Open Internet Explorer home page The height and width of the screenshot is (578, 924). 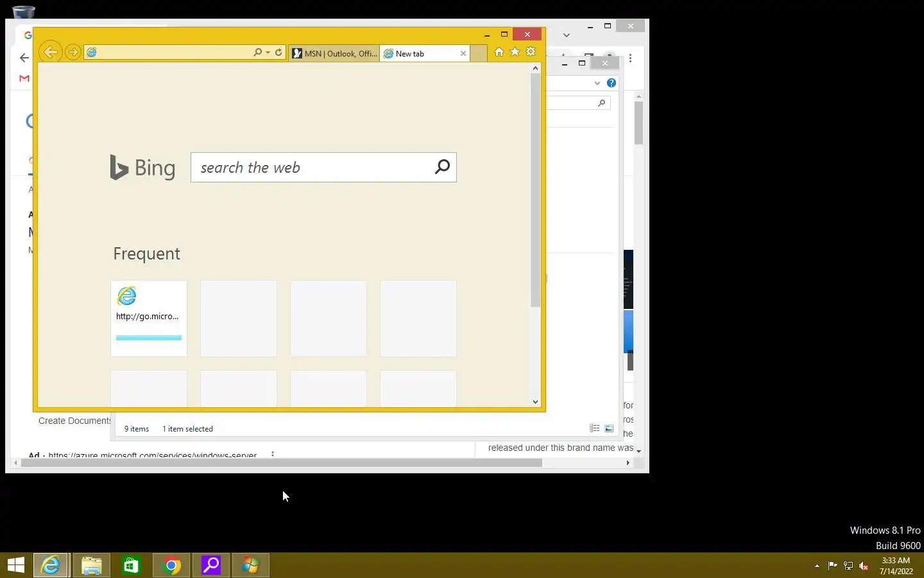tap(499, 52)
